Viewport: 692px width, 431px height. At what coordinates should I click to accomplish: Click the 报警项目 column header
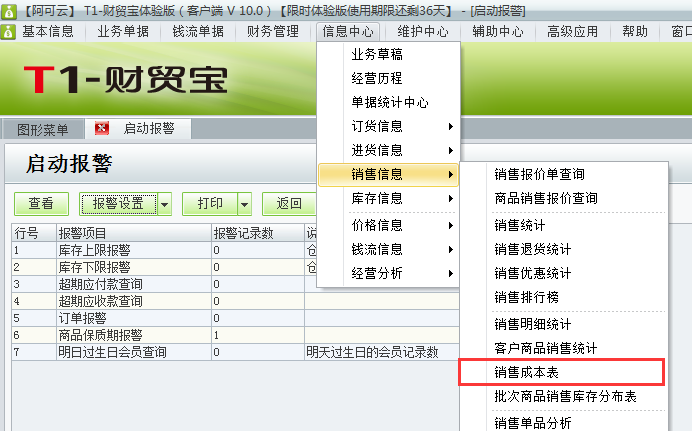(x=134, y=232)
